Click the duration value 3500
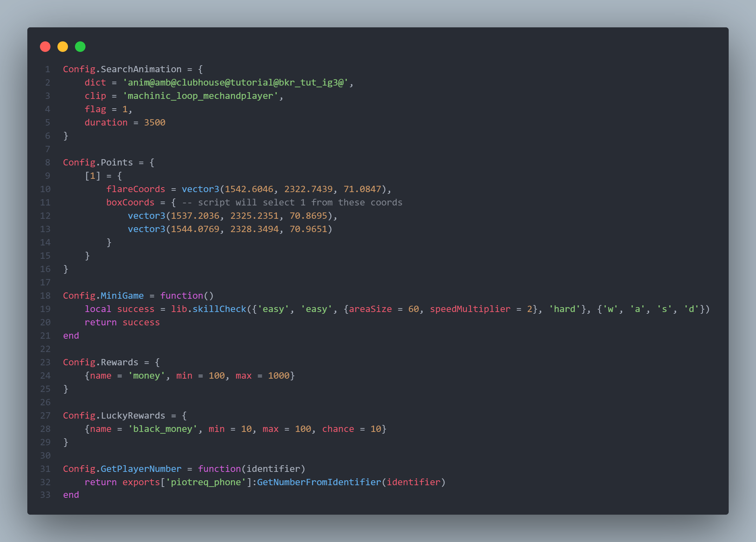Viewport: 756px width, 542px height. [154, 123]
